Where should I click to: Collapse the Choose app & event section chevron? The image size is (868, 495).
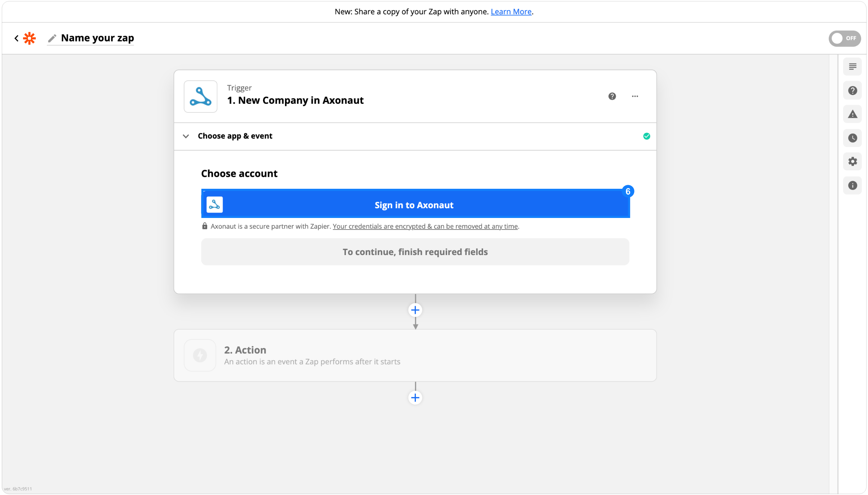pos(186,136)
